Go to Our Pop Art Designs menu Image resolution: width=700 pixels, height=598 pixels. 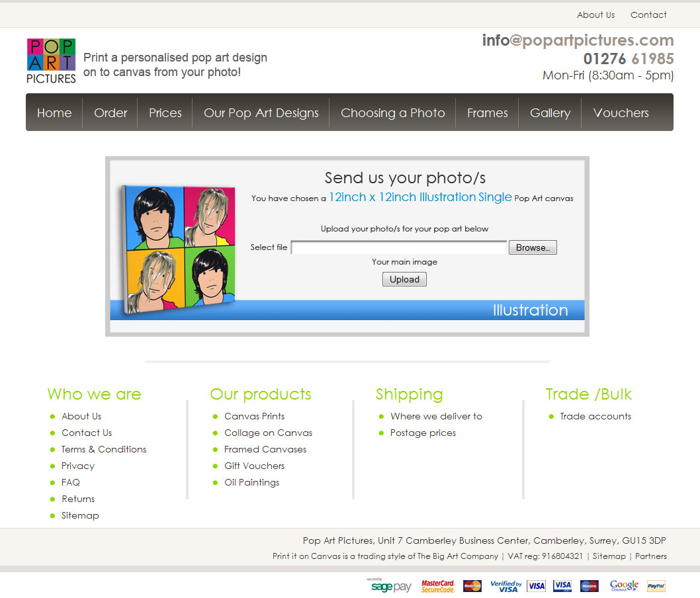261,113
